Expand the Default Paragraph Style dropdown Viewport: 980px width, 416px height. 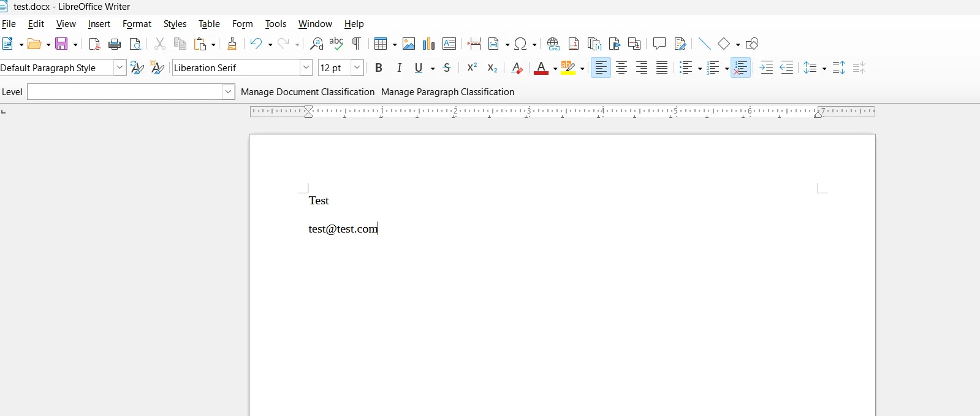click(x=120, y=68)
